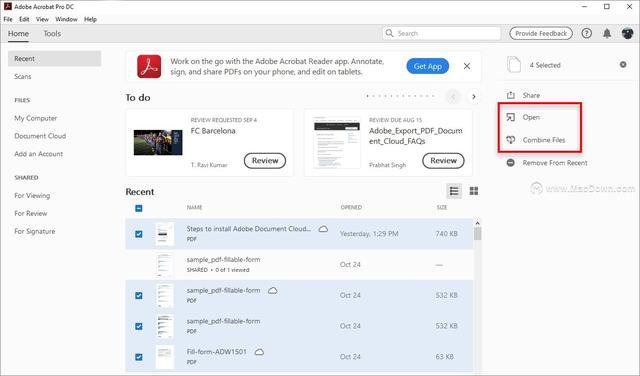640x376 pixels.
Task: Uncheck the Fill-form-ADW1501 checkbox
Action: (x=139, y=357)
